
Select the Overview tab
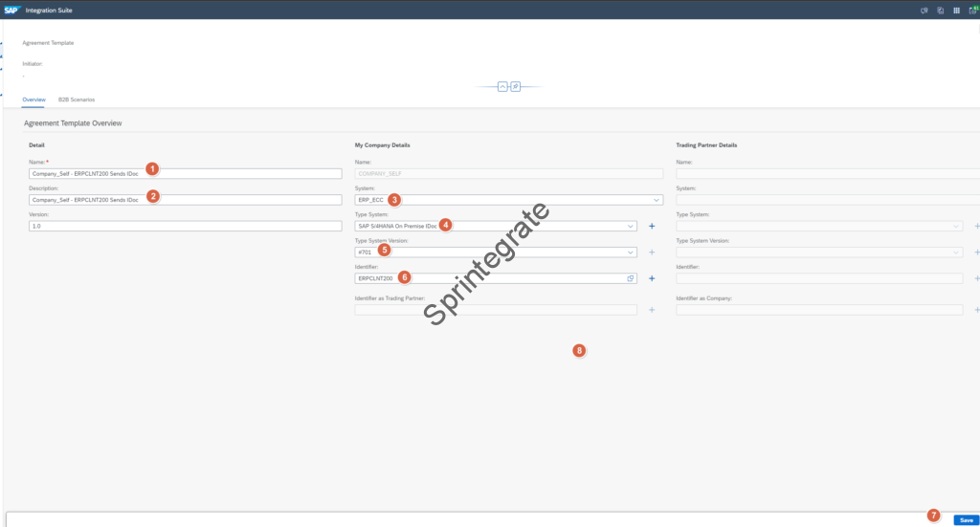(33, 99)
